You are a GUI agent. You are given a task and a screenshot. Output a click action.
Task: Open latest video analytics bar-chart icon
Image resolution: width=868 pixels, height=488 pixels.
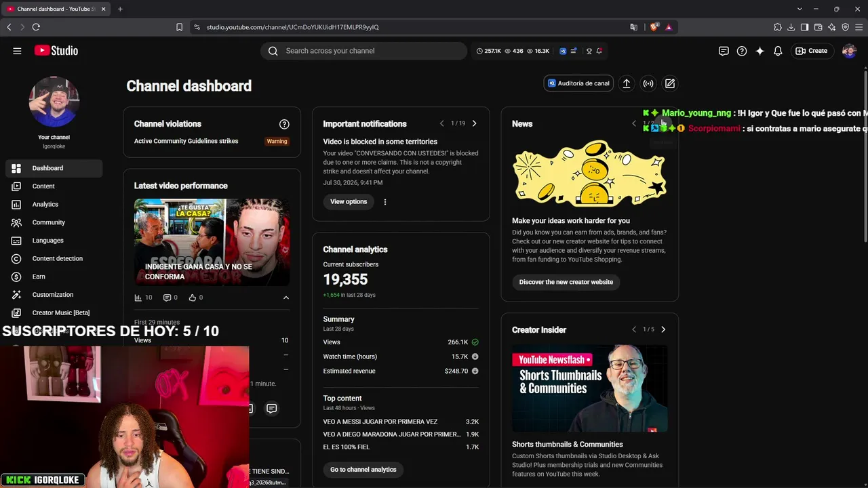[138, 298]
